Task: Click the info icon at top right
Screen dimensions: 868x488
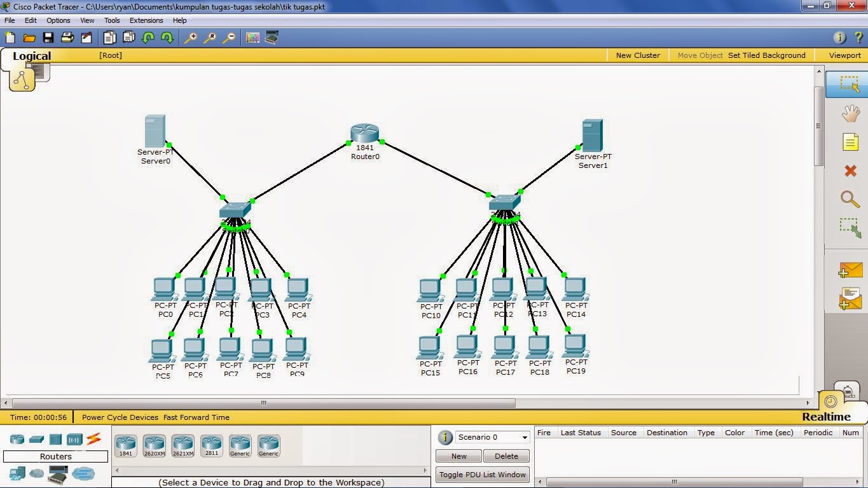Action: tap(839, 38)
